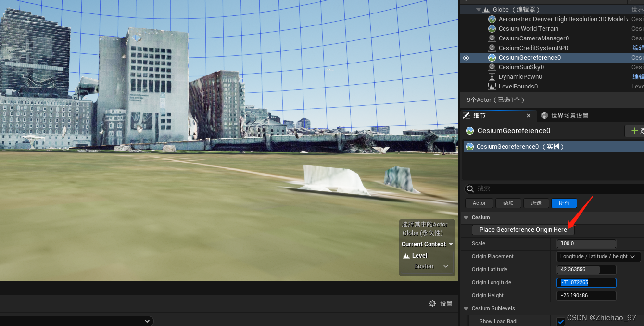Click the Origin Longitude value field
The image size is (644, 326).
point(586,283)
